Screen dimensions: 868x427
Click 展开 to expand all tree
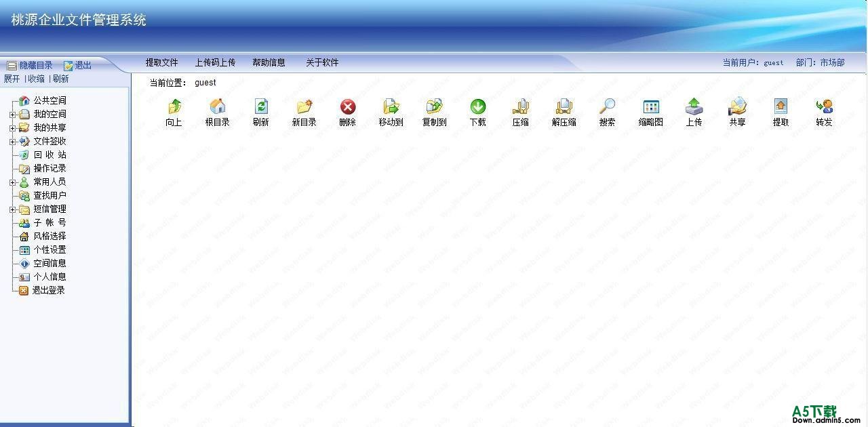[x=12, y=79]
